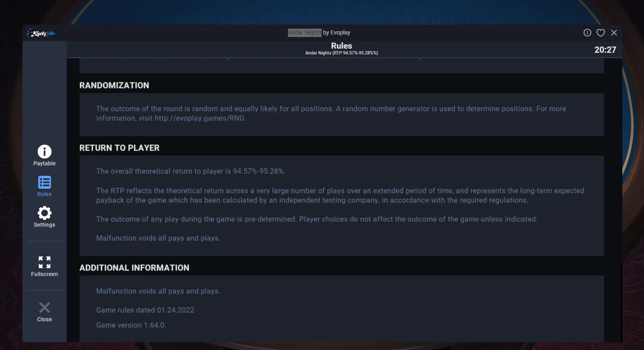Click the 20:27 clock display
Viewport: 644px width, 350px height.
(x=605, y=50)
